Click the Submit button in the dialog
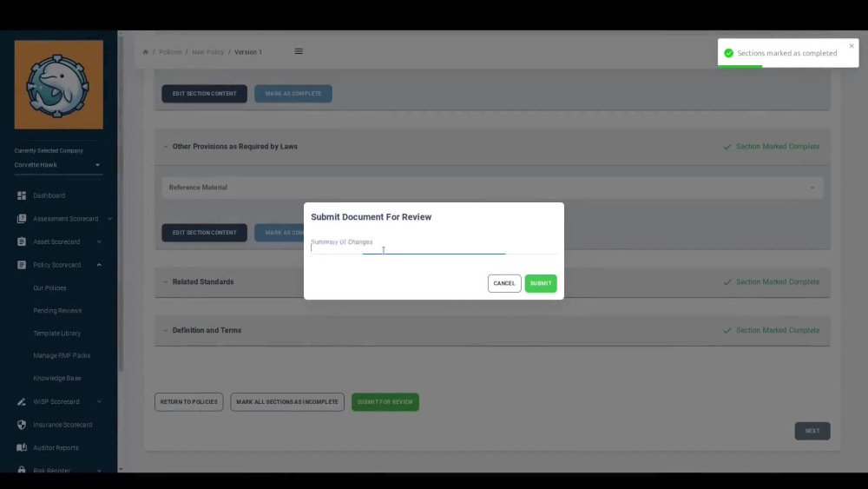 (540, 283)
